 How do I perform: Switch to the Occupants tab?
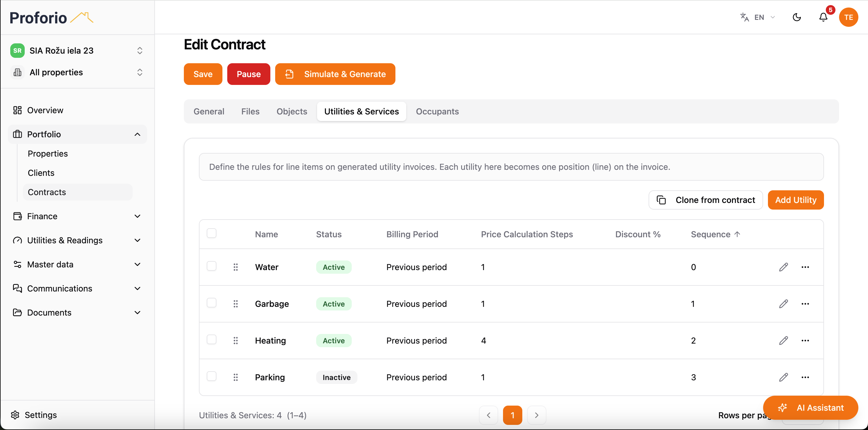(437, 111)
